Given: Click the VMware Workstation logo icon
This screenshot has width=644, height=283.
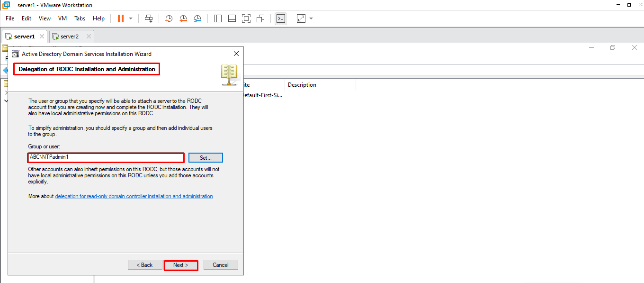Looking at the screenshot, I should [x=6, y=5].
